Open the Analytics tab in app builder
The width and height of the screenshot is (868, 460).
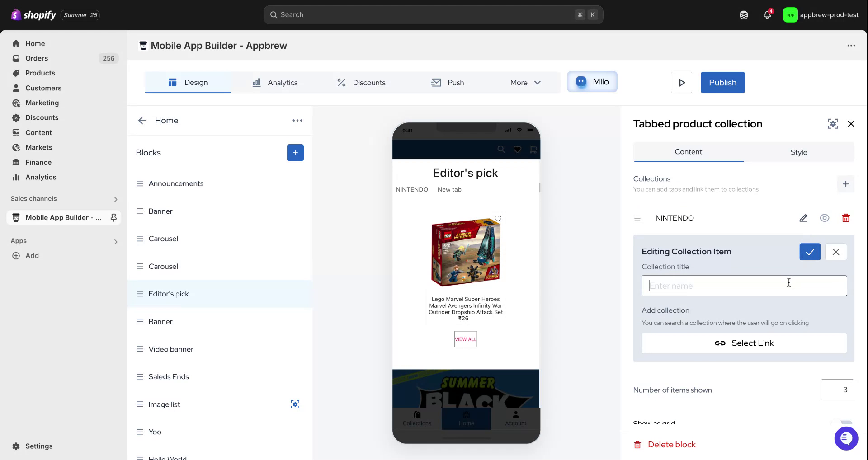[x=275, y=83]
